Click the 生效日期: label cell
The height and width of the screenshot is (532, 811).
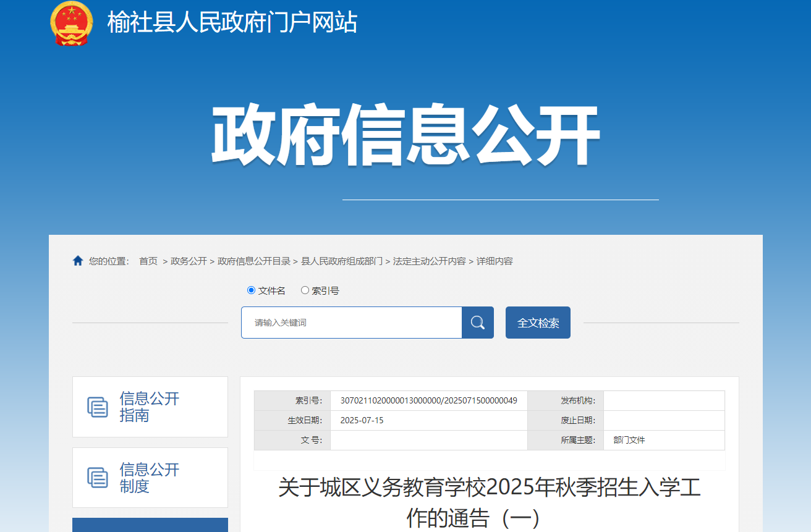tap(292, 421)
